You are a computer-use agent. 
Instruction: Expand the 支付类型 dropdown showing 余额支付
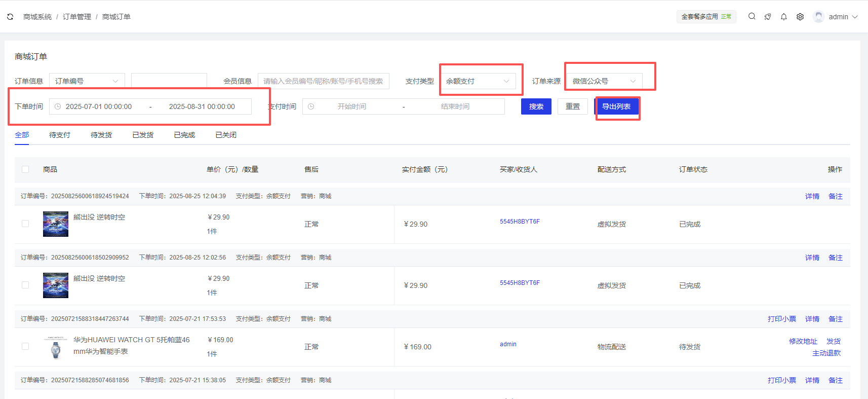coord(478,81)
